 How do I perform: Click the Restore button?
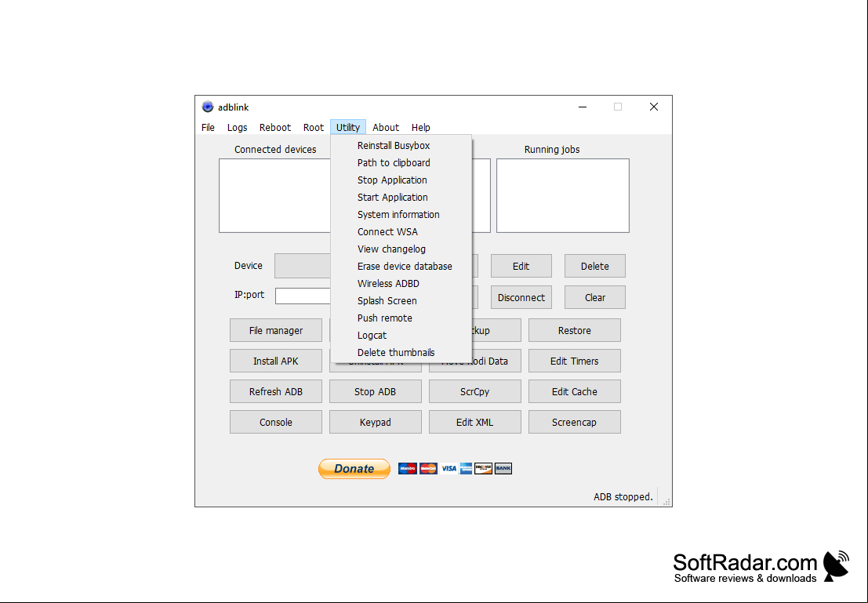tap(575, 331)
